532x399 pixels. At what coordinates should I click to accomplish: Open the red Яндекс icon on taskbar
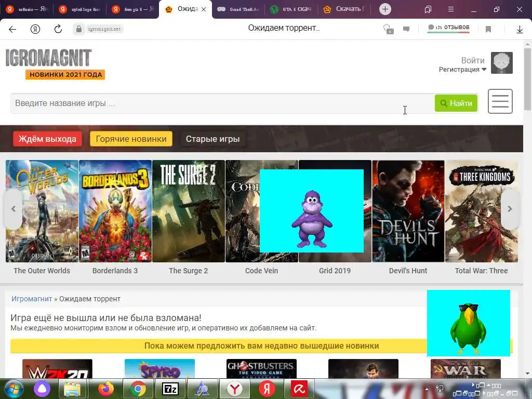click(267, 389)
